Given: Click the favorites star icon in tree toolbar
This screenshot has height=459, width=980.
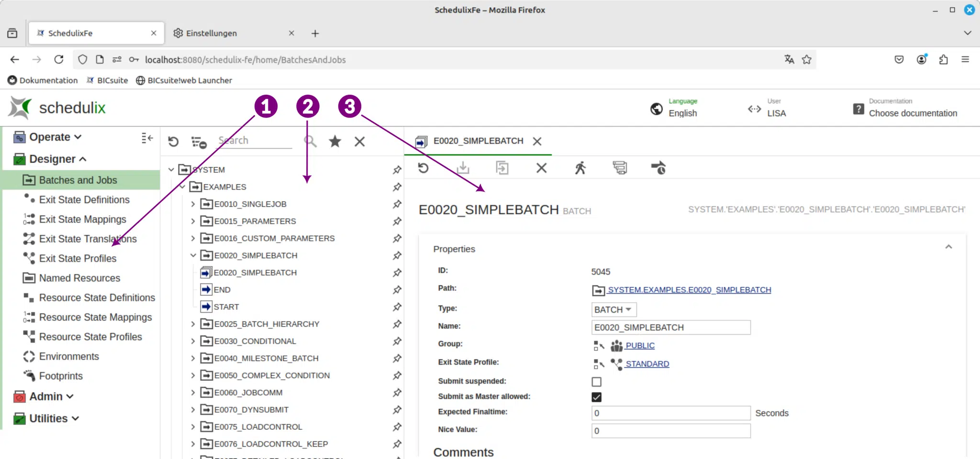Looking at the screenshot, I should [x=335, y=141].
